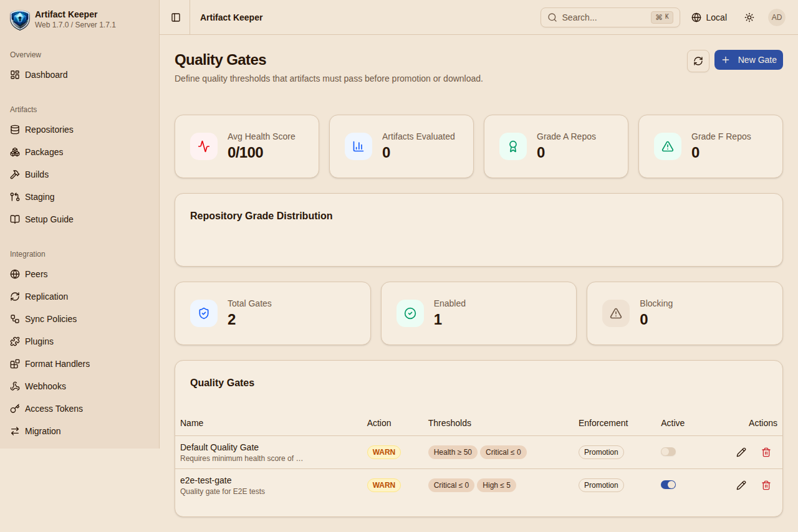Toggle the light/dark theme sun icon
This screenshot has height=532, width=798.
tap(749, 17)
